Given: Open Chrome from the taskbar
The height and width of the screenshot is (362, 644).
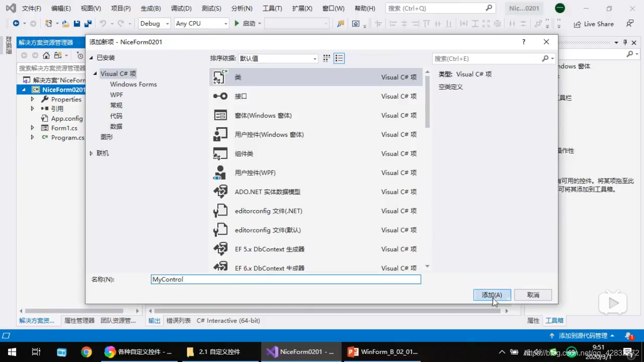Looking at the screenshot, I should pyautogui.click(x=86, y=352).
